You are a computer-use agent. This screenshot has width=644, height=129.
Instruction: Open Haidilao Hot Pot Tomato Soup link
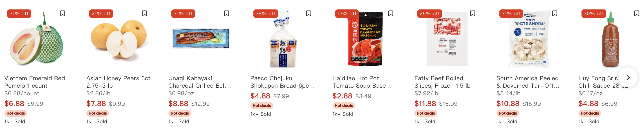[362, 82]
